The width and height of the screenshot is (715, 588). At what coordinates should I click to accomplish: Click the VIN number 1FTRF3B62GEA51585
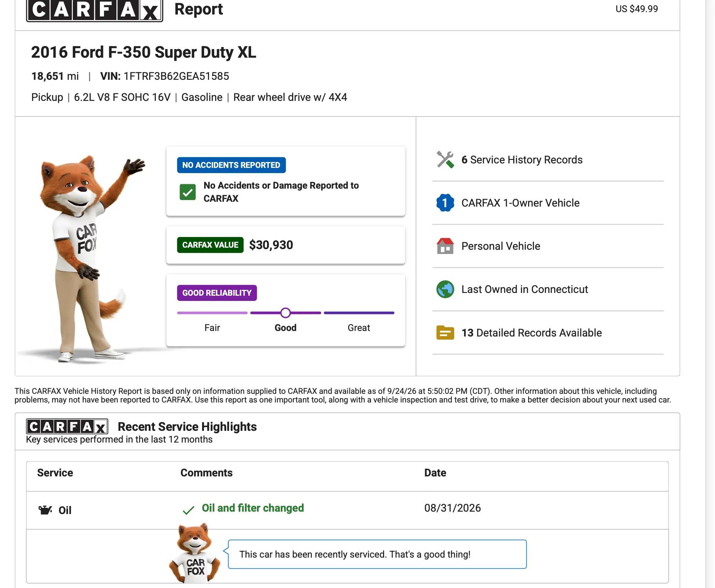(x=176, y=76)
